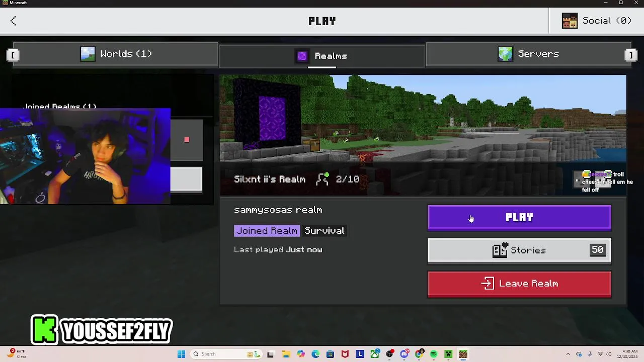
Task: Open Discord from the taskbar
Action: point(405,354)
